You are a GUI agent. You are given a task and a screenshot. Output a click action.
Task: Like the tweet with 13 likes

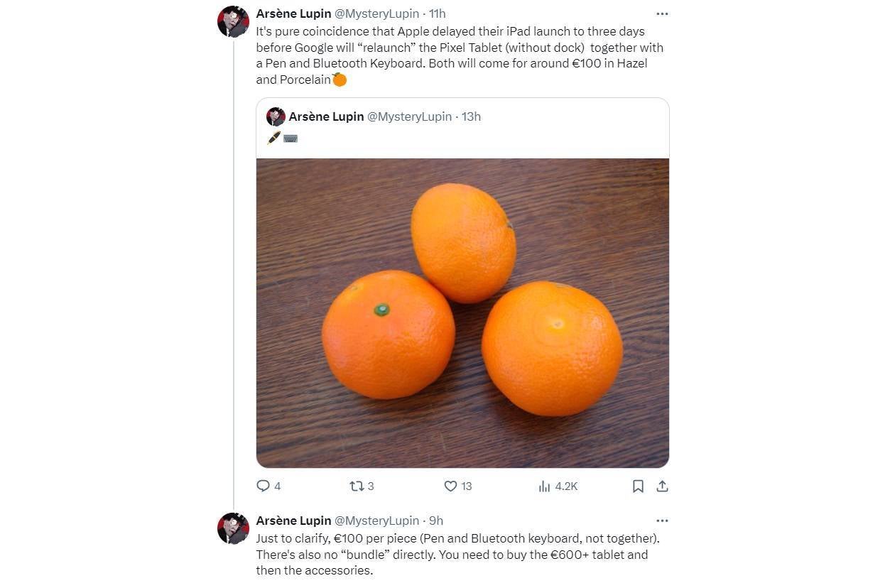tap(450, 486)
